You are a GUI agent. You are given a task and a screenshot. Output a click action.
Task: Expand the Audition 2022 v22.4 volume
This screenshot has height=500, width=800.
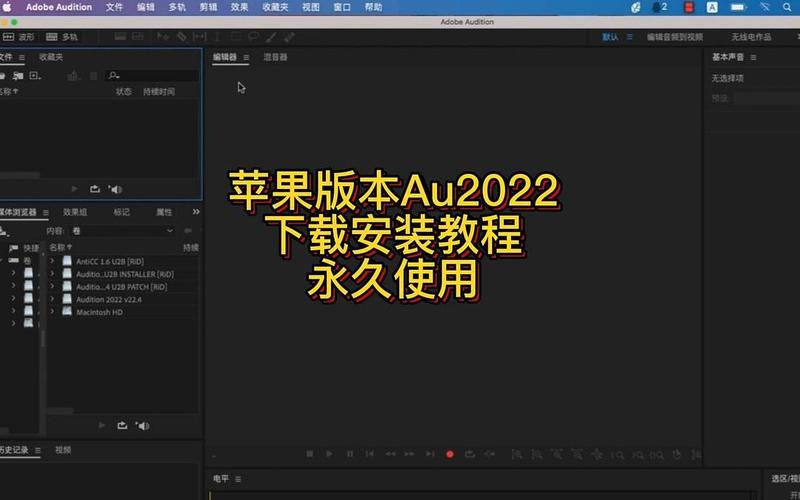point(52,299)
